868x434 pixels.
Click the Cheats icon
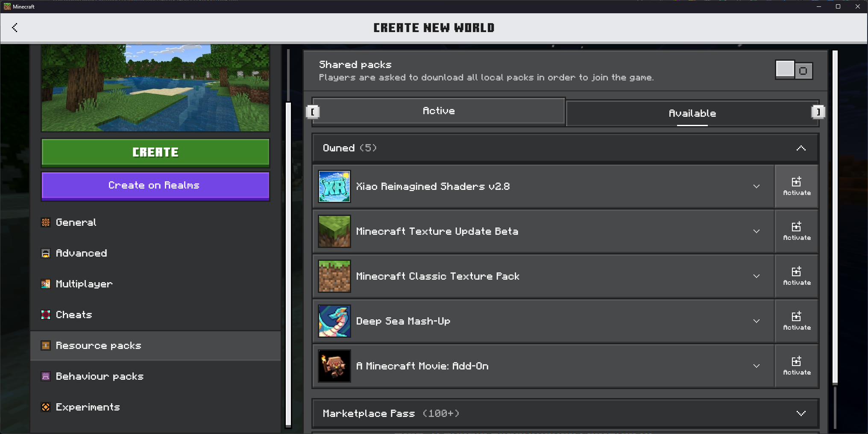click(46, 315)
